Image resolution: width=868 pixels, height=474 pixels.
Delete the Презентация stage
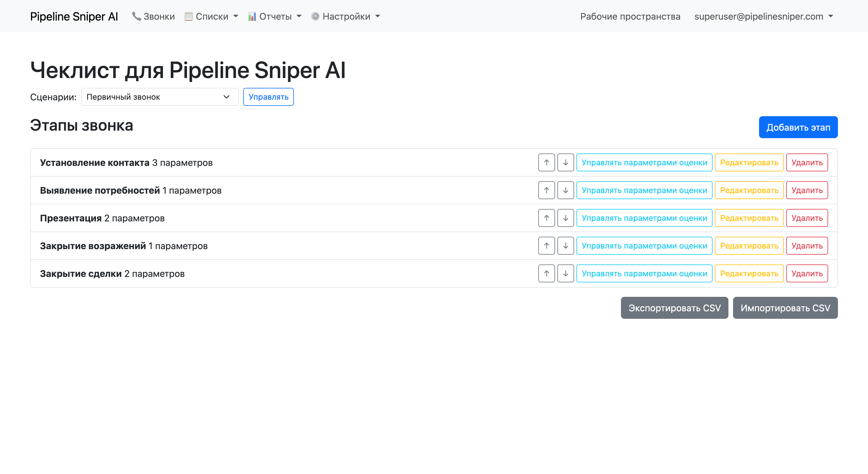tap(807, 218)
